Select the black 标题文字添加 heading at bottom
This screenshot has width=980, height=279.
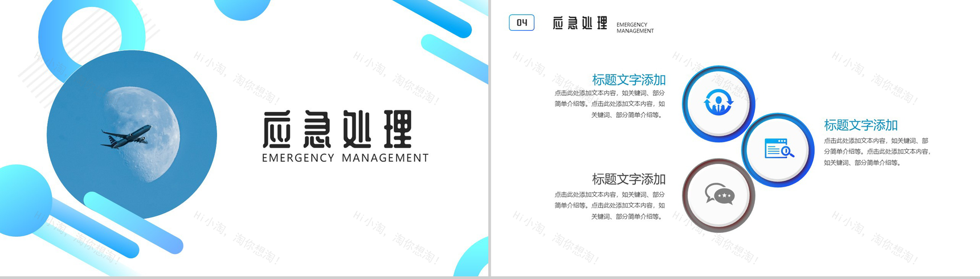point(628,179)
